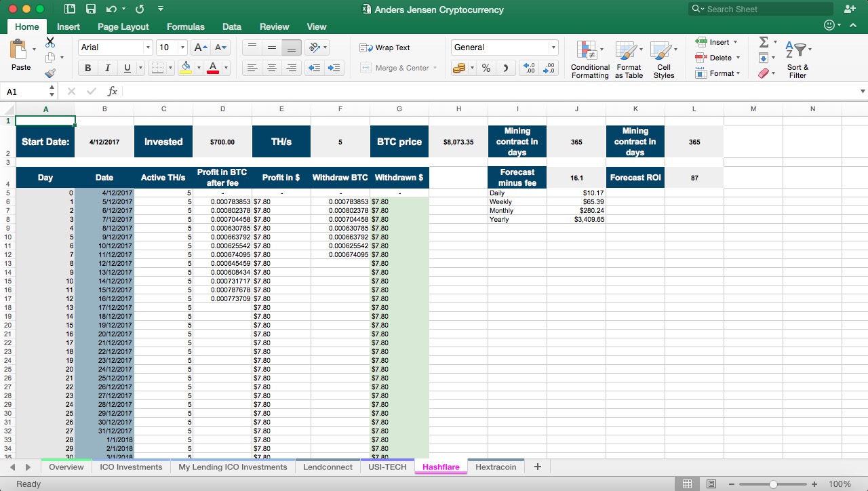Click the AutoSum sigma icon
The height and width of the screenshot is (491, 868).
[764, 42]
